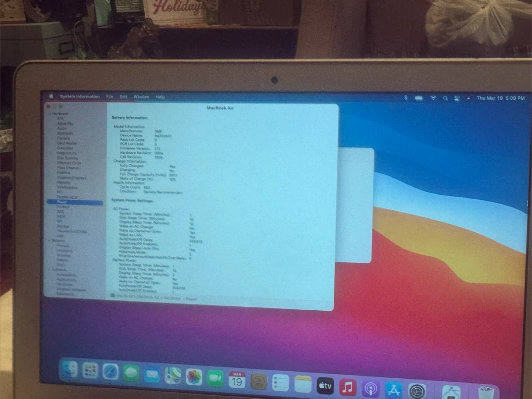Open the Mail app in Dock

click(152, 375)
